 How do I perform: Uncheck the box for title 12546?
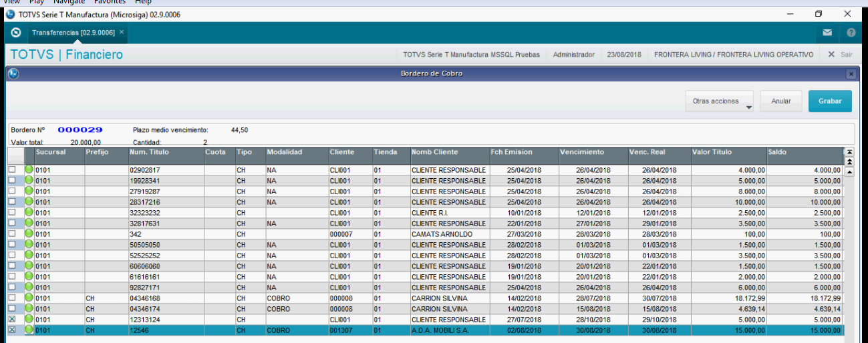pyautogui.click(x=12, y=330)
